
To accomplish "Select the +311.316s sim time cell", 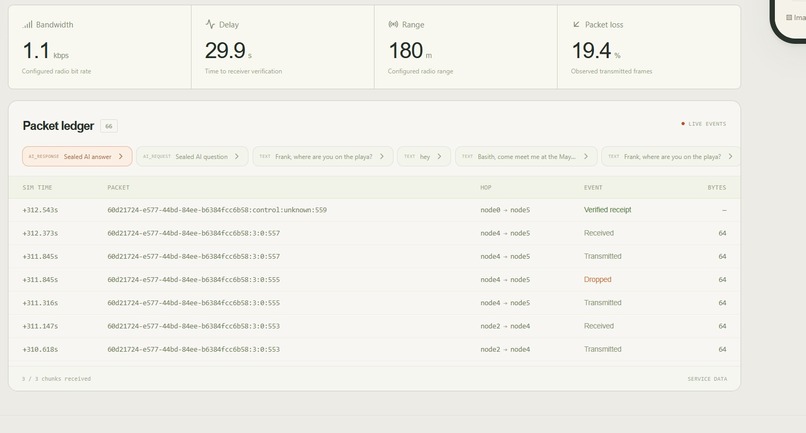I will point(40,303).
